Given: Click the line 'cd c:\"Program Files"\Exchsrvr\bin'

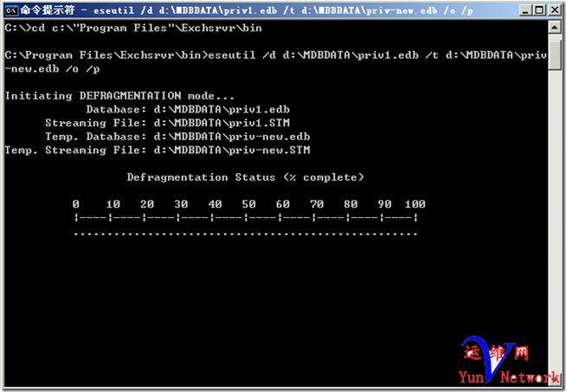Looking at the screenshot, I should coord(133,29).
